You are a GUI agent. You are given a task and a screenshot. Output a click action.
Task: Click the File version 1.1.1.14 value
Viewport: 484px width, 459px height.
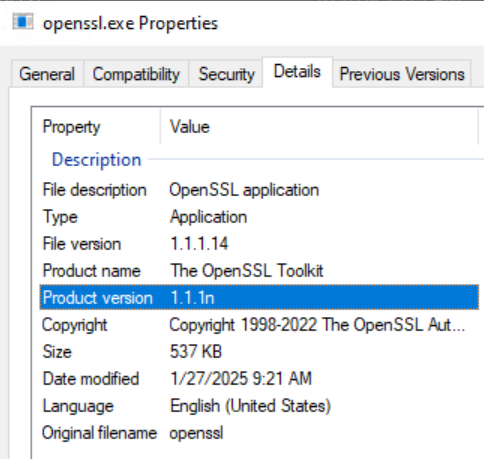pos(199,244)
